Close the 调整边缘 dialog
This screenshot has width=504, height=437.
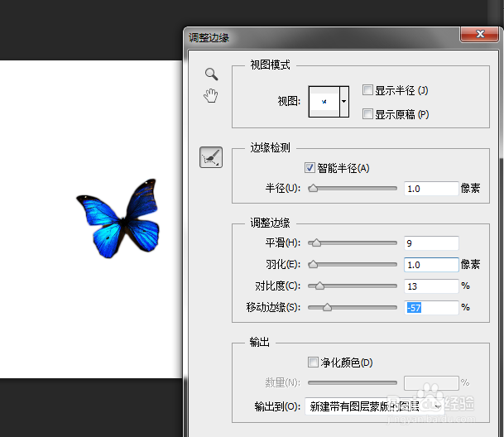click(x=479, y=34)
